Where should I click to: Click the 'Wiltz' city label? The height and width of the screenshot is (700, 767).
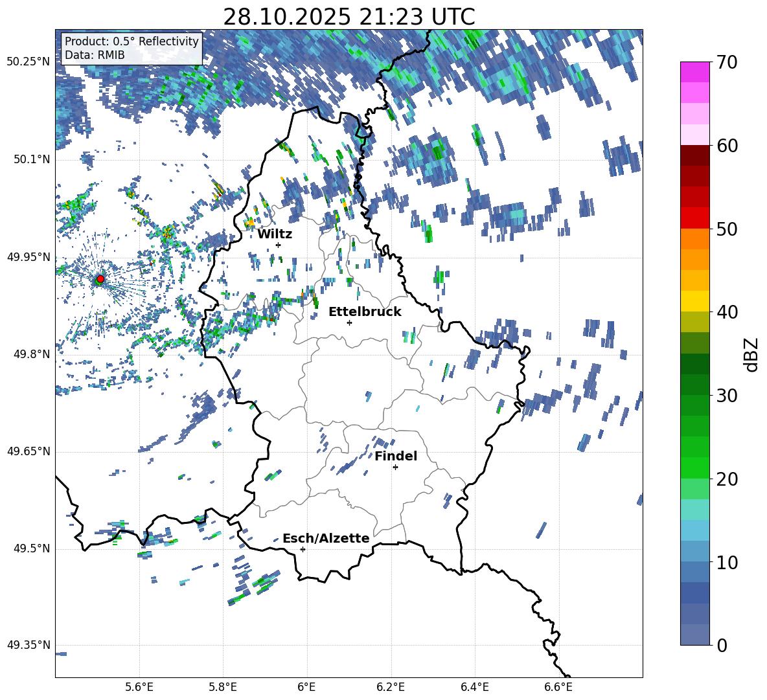[x=275, y=234]
